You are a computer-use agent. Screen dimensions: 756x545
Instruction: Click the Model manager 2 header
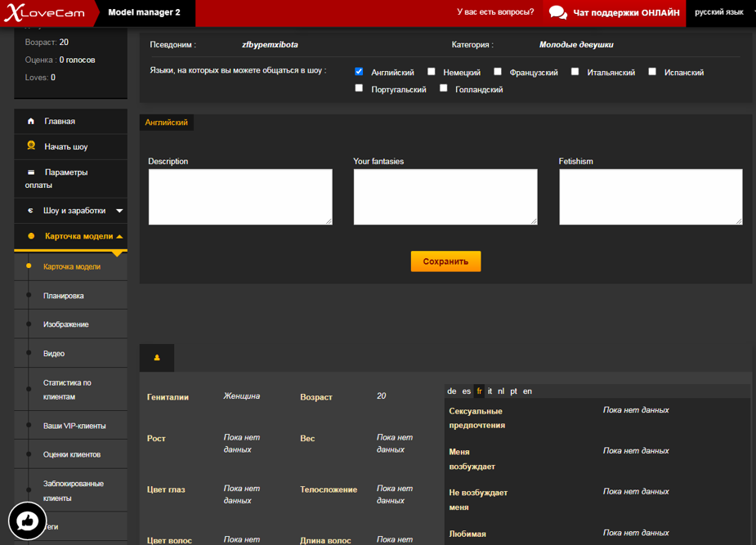(144, 12)
